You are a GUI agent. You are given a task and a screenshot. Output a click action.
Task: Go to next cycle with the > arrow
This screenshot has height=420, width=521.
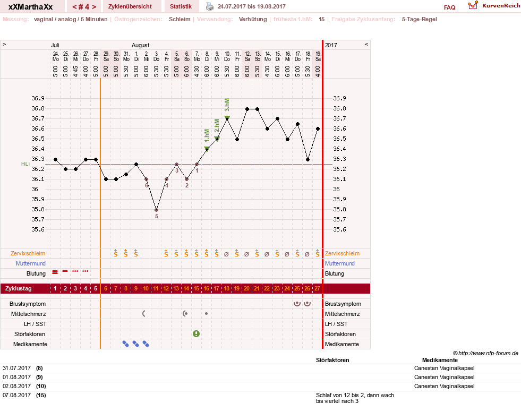coord(95,7)
